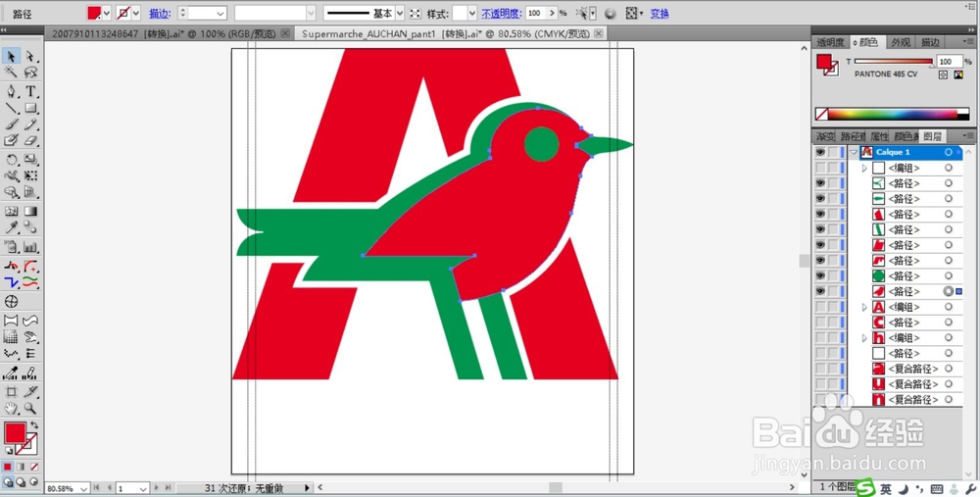Viewport: 980px width, 497px height.
Task: Open the stroke color dropdown in control bar
Action: [x=135, y=13]
